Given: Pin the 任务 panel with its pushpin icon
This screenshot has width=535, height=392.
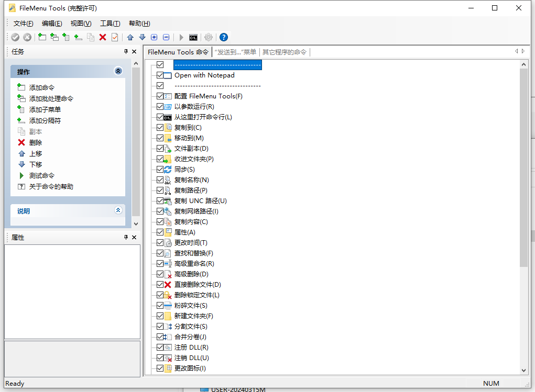Looking at the screenshot, I should (126, 51).
